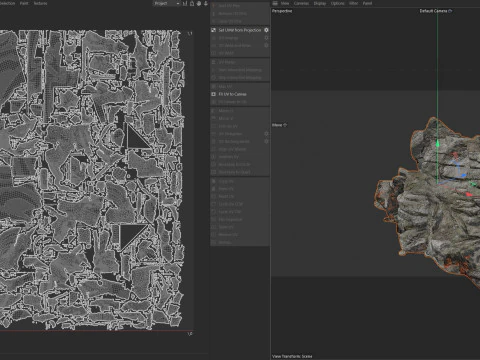Image resolution: width=480 pixels, height=360 pixels.
Task: Click the Reset UV command
Action: point(226,197)
